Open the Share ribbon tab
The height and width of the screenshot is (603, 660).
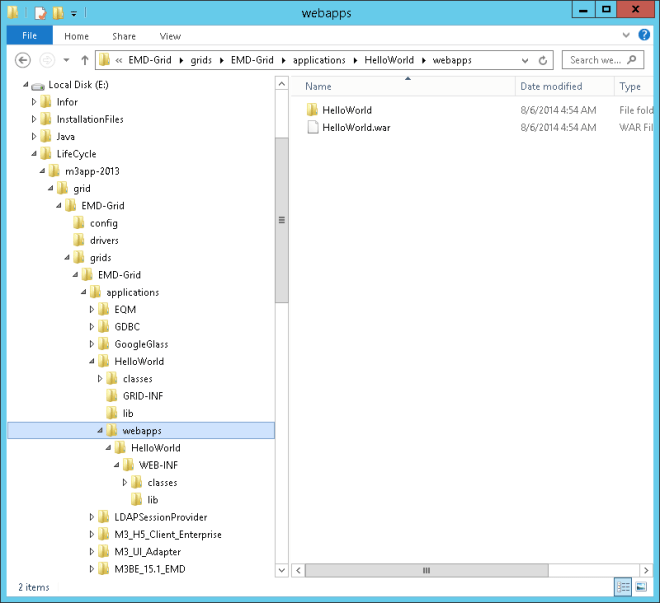pyautogui.click(x=124, y=36)
